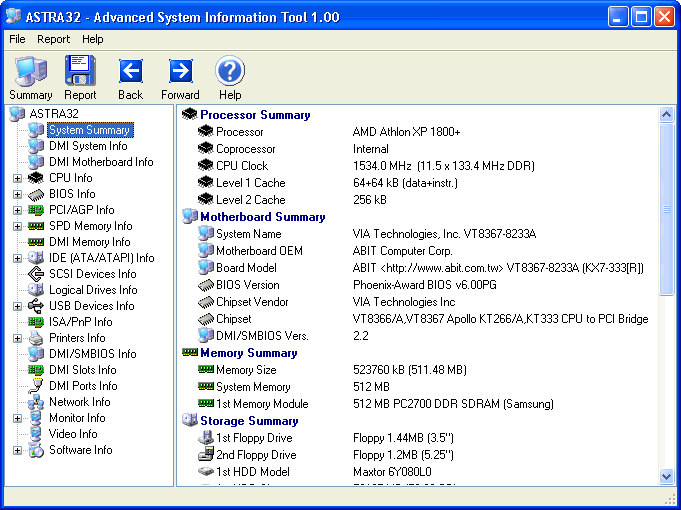Expand the Monitor Info tree node
Screen dimensions: 681x510
[17, 418]
